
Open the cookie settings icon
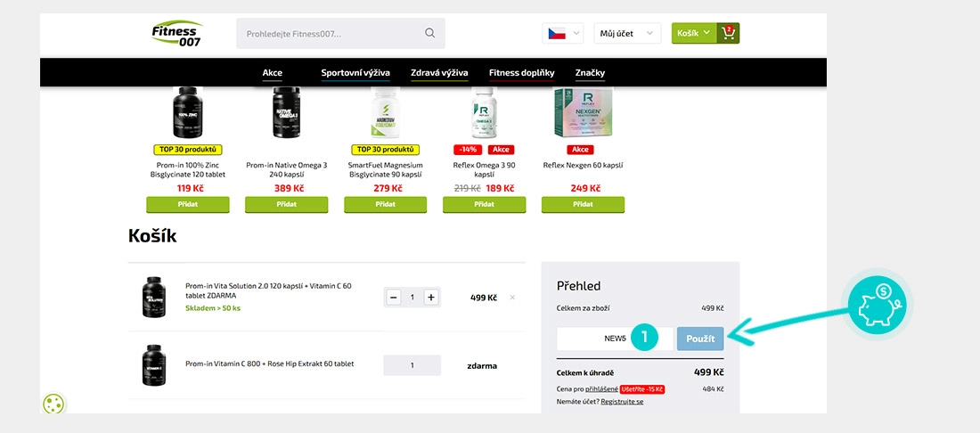[53, 404]
